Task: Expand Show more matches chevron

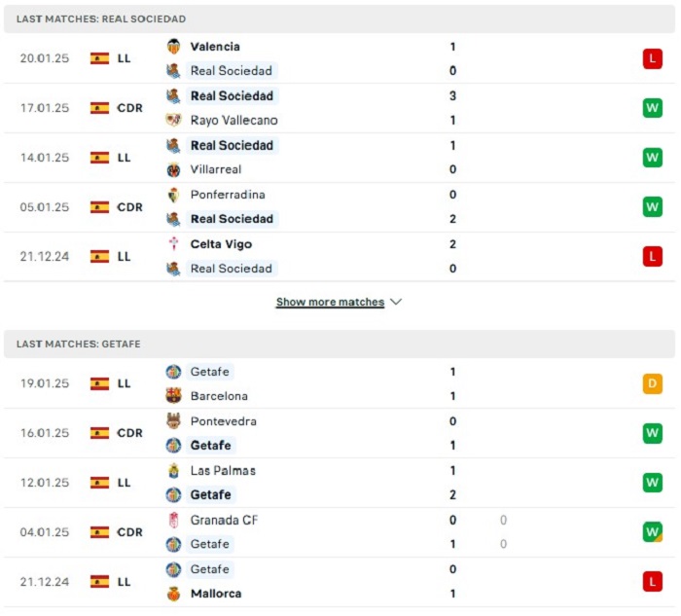Action: [396, 302]
